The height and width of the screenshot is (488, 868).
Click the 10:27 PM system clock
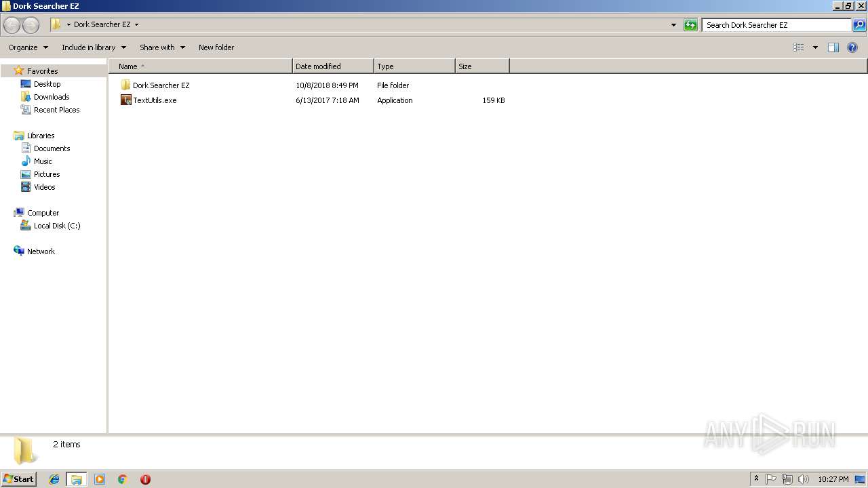833,479
